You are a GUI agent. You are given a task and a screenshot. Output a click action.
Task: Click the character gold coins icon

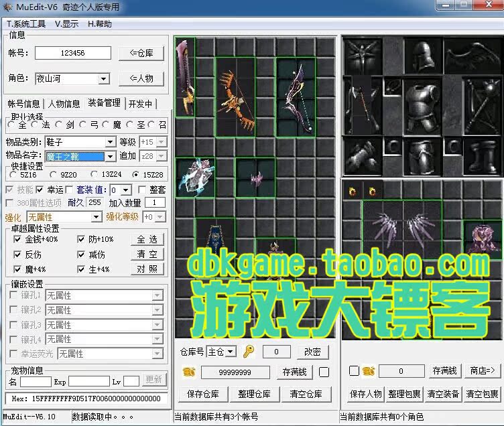(369, 371)
